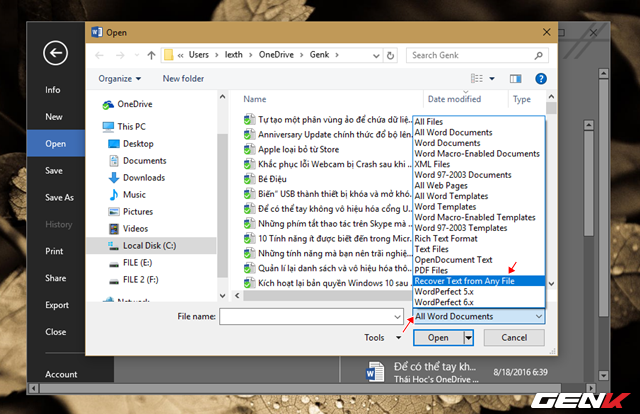The width and height of the screenshot is (640, 414).
Task: Open the view options dropdown arrow
Action: [492, 78]
